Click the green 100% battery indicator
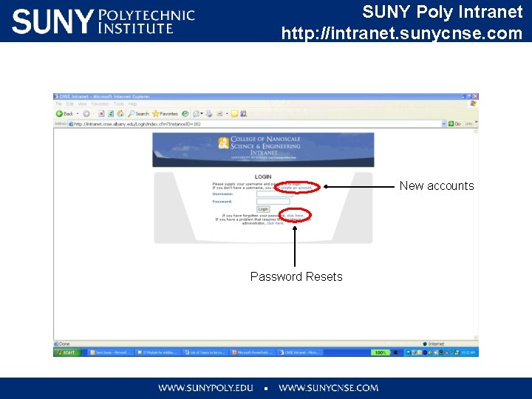Screen dimensions: 532x399 [381, 352]
